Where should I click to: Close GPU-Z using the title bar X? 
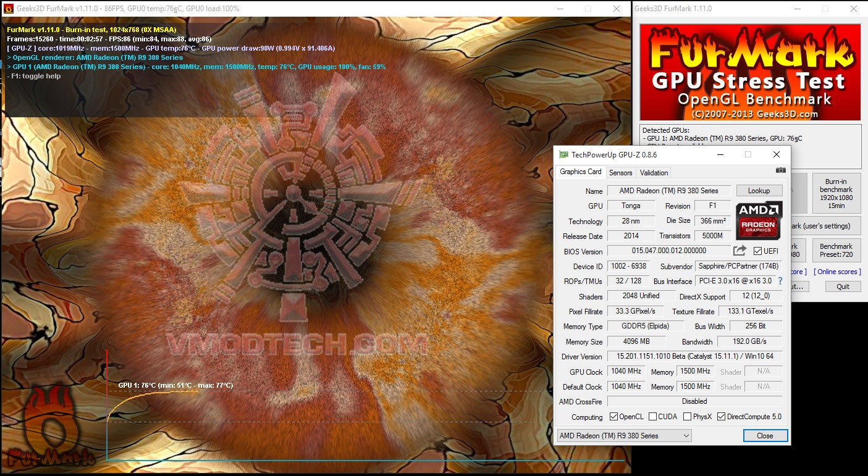click(x=777, y=154)
